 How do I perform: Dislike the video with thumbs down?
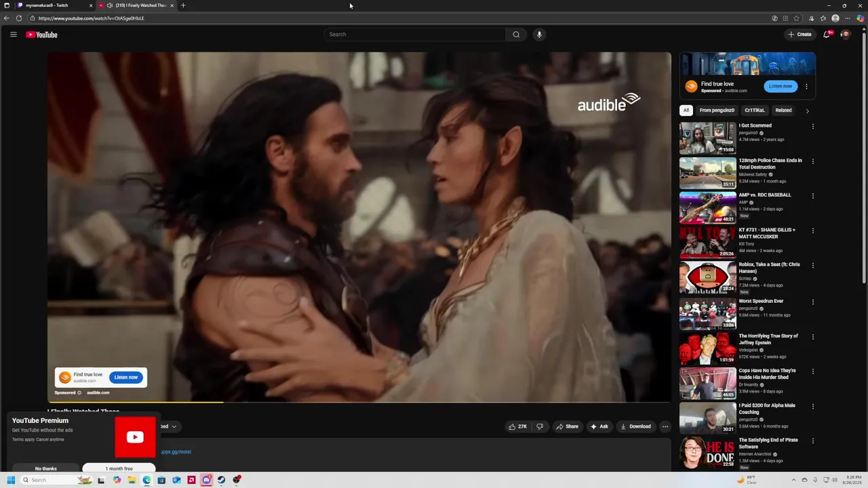tap(540, 426)
